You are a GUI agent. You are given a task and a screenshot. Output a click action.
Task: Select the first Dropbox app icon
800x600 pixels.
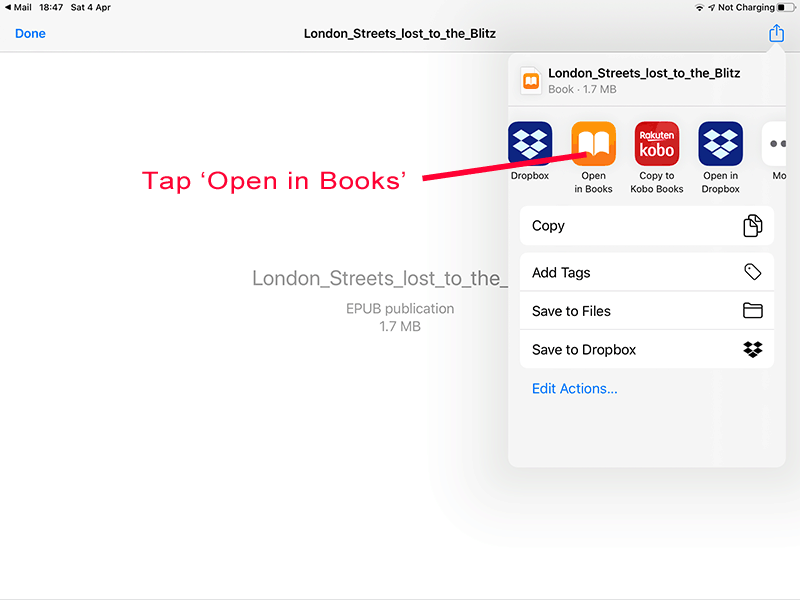(530, 144)
